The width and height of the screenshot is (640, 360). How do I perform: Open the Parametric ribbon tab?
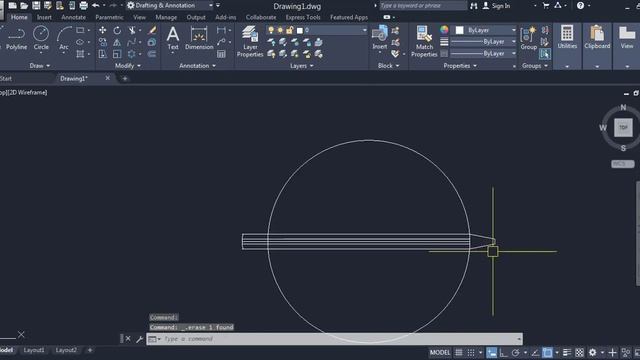click(x=109, y=17)
